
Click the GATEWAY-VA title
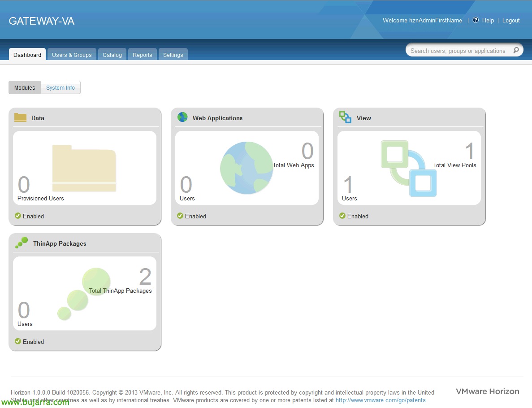(x=41, y=21)
